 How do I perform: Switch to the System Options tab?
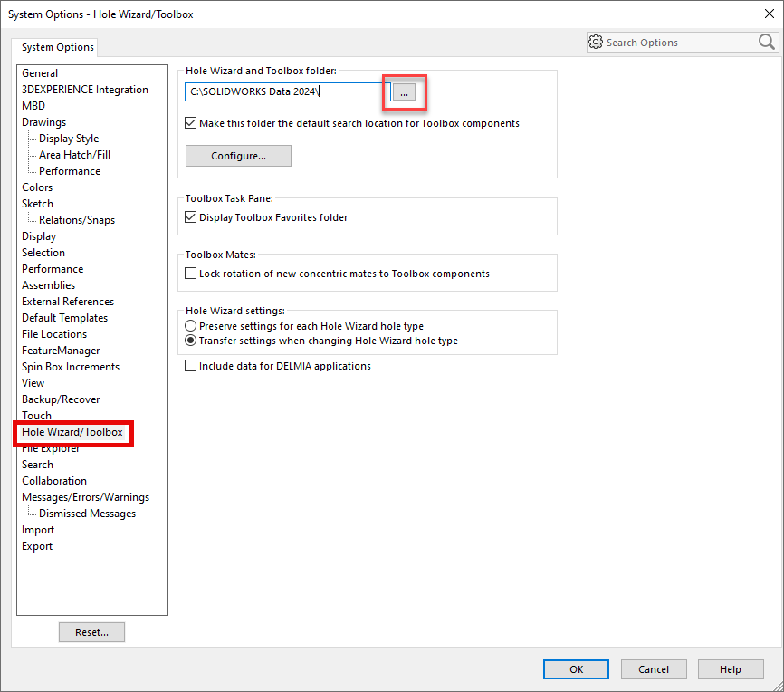coord(57,47)
